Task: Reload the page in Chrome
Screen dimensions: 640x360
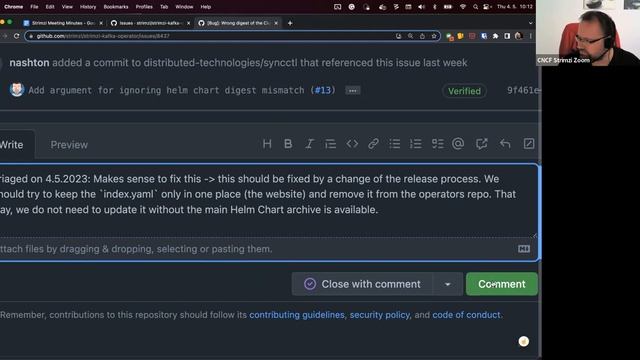Action: tap(16, 36)
